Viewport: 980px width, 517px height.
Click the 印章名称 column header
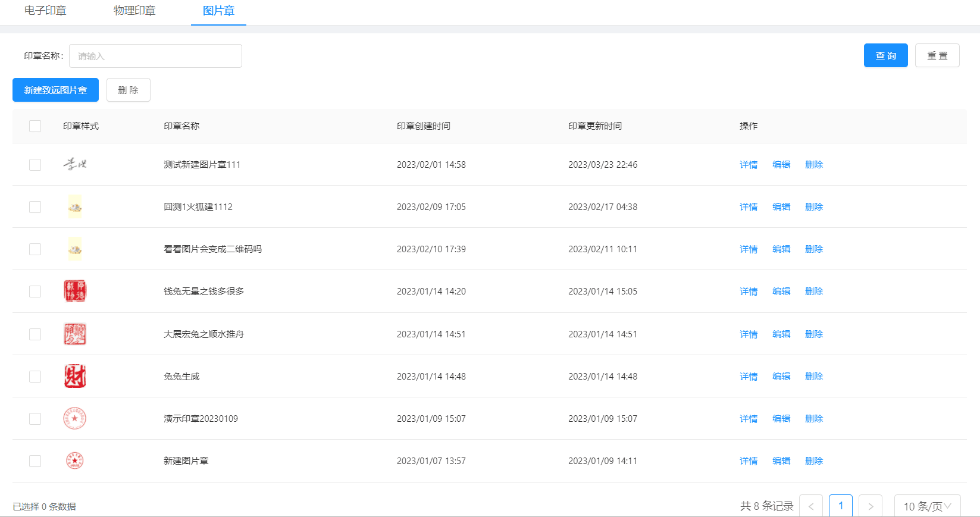coord(181,126)
